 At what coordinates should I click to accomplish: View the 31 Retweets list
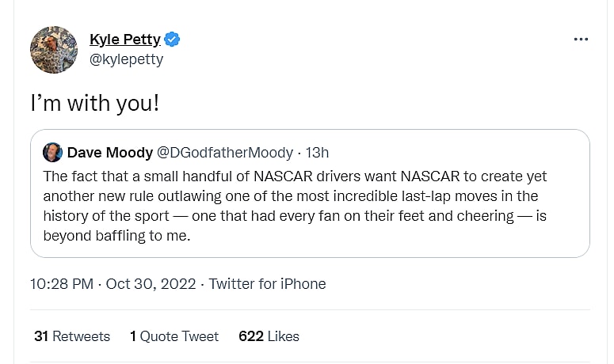pyautogui.click(x=72, y=336)
